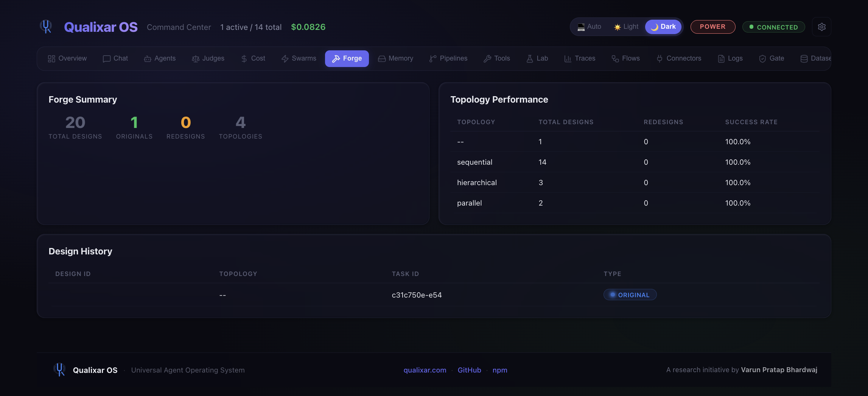868x396 pixels.
Task: Select the Dark theme option
Action: [x=663, y=27]
